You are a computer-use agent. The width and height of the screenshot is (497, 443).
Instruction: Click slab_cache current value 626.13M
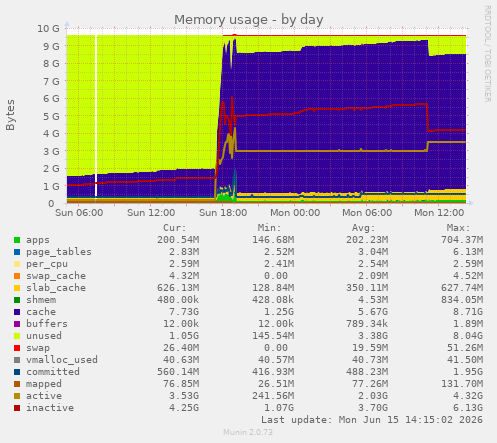(x=178, y=288)
